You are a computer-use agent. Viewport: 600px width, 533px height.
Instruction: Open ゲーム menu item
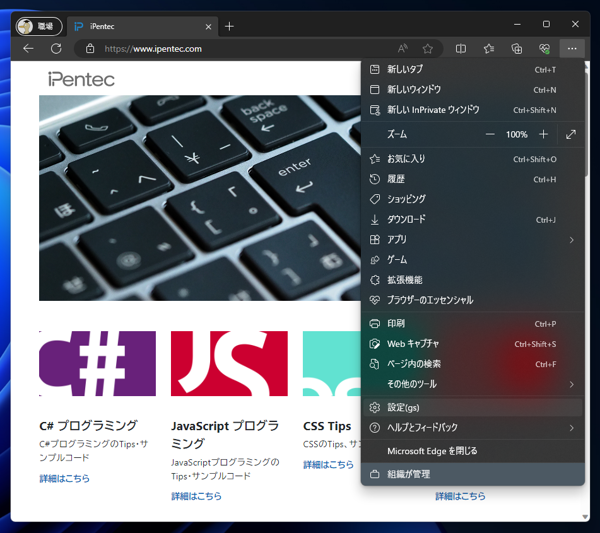point(473,260)
